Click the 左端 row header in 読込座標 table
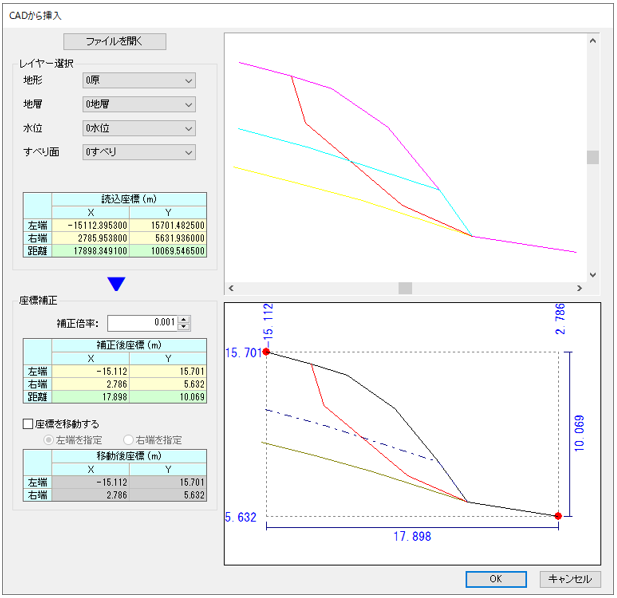Screen dimensions: 617x598 [37, 225]
